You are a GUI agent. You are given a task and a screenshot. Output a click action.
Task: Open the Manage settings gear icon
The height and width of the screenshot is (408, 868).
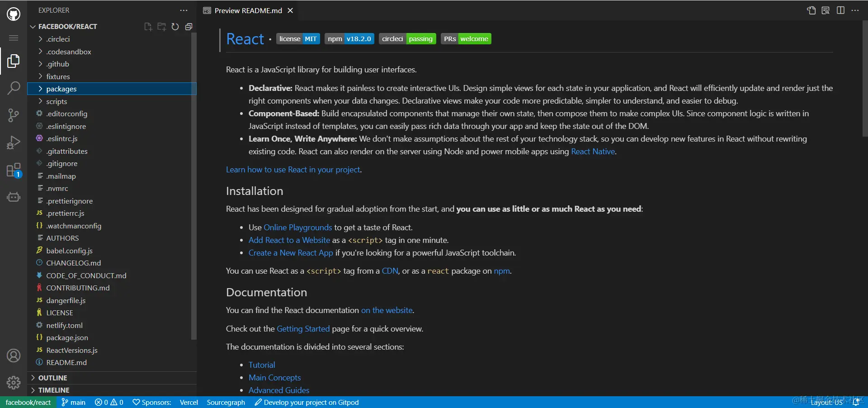[x=13, y=382]
